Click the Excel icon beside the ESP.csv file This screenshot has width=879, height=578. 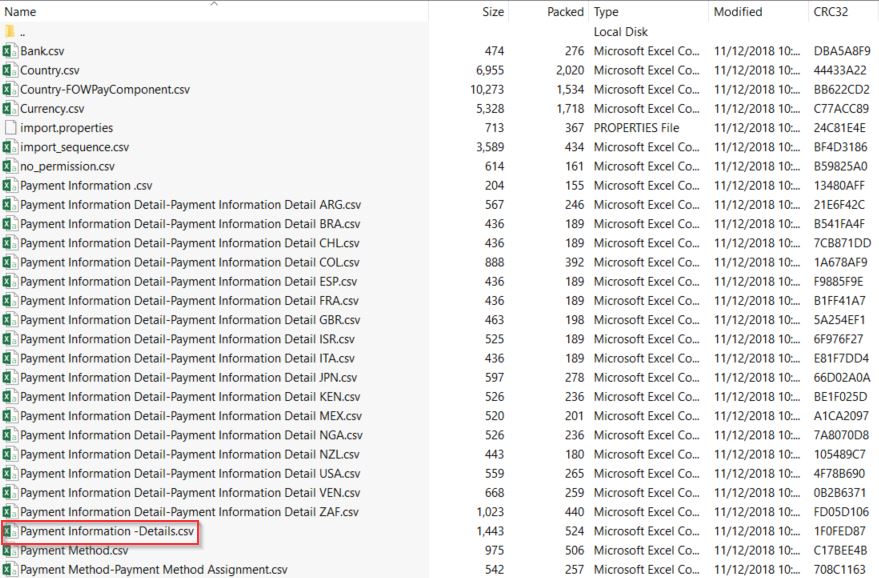click(x=10, y=281)
